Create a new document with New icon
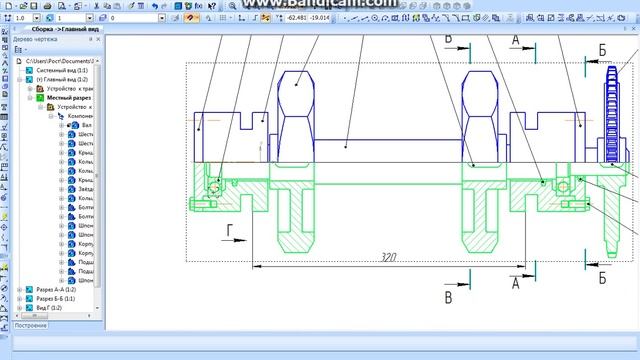Screen dimensions: 640x360 pos(8,6)
